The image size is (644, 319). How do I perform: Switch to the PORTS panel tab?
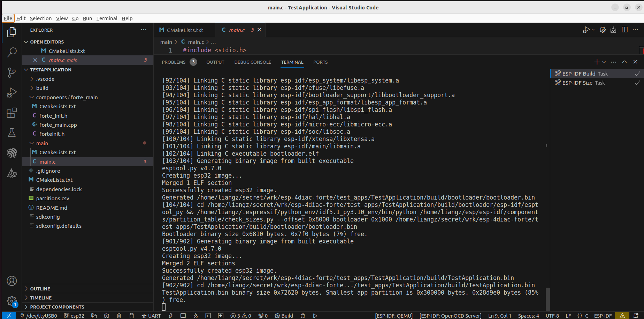[x=320, y=62]
